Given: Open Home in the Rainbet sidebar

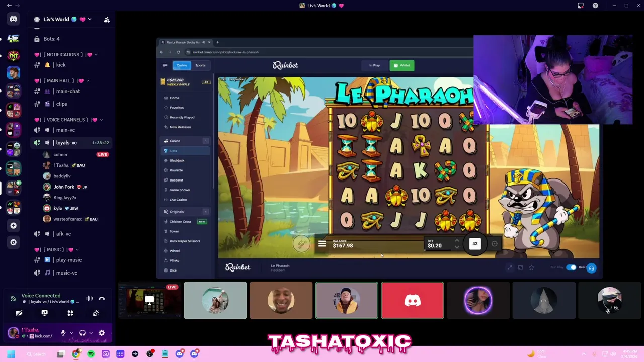Looking at the screenshot, I should (x=185, y=98).
